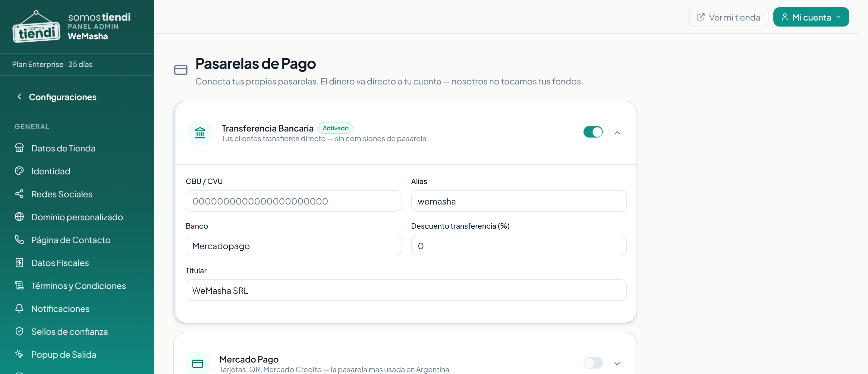Viewport: 868px width, 374px height.
Task: Click the GENERAL section label
Action: coord(32,126)
